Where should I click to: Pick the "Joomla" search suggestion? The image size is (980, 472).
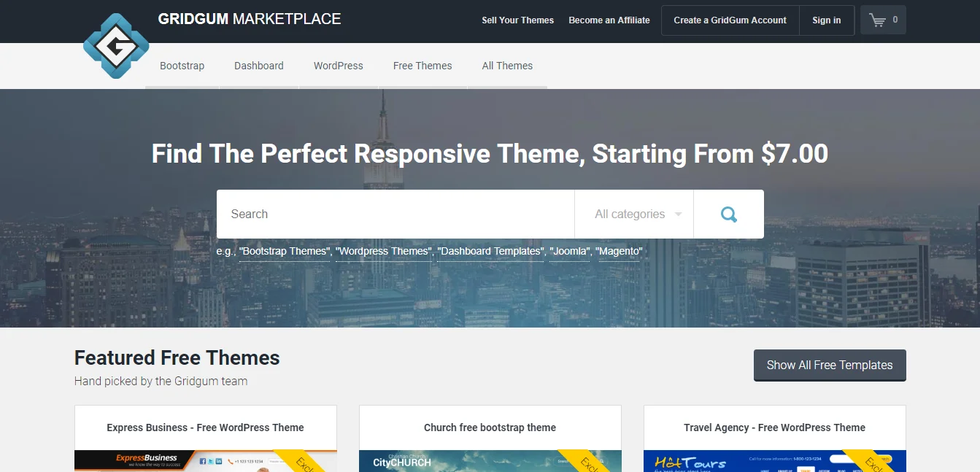[571, 252]
